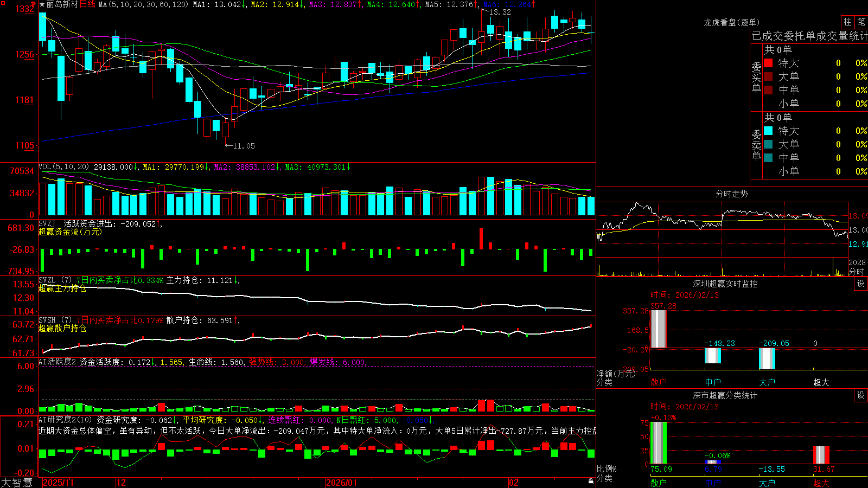This screenshot has width=868, height=488.
Task: Click the magenta 爆发线: 6.000 label
Action: 337,362
